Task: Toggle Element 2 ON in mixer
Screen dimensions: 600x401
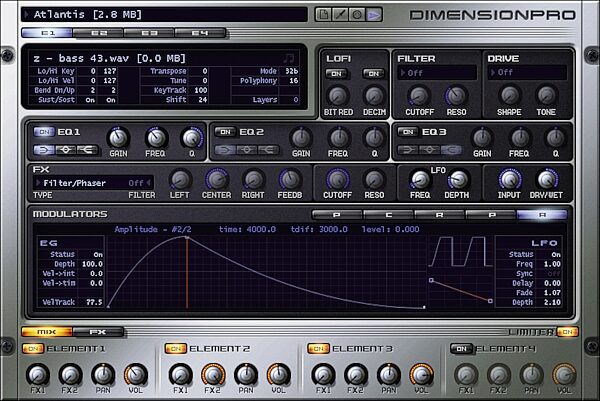Action: [x=176, y=349]
